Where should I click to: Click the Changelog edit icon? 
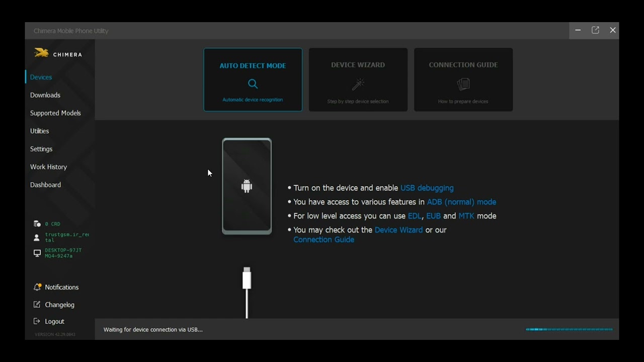click(37, 305)
